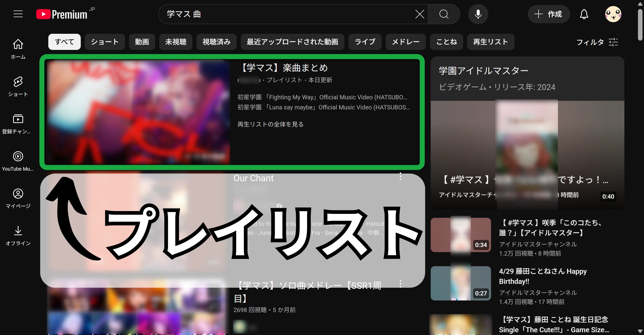Open オフライン downloads in sidebar
This screenshot has width=644, height=335.
(18, 236)
